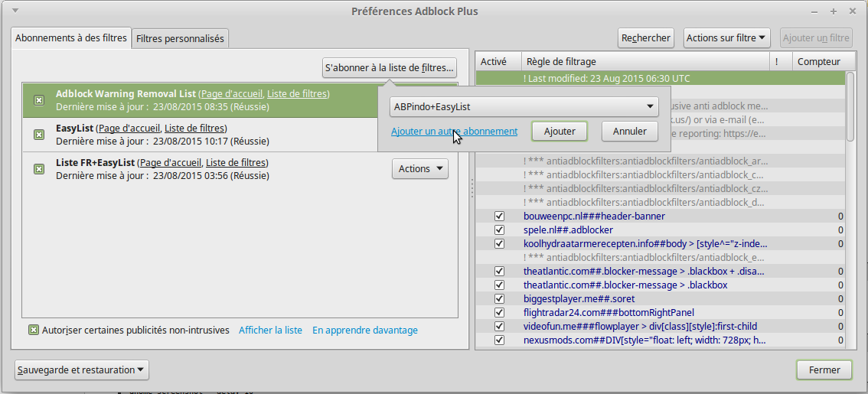Click the Fermer button
This screenshot has height=394, width=868.
[824, 370]
